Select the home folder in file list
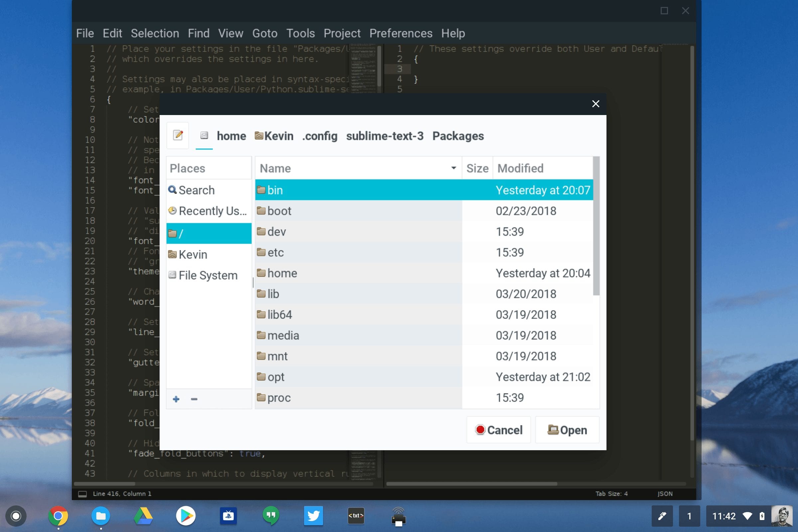The height and width of the screenshot is (532, 798). point(424,273)
